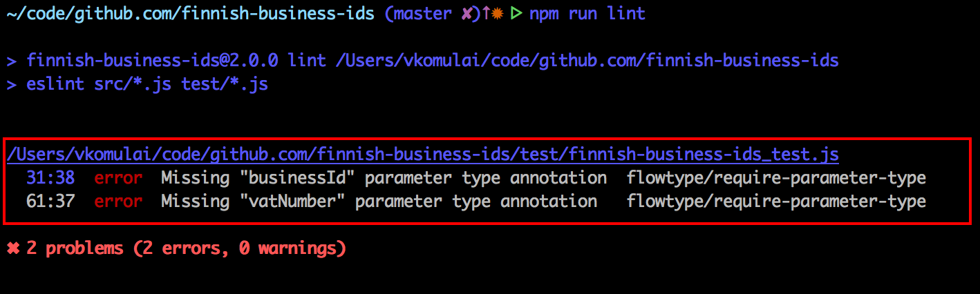
Task: Click first flowtype/require-parameter-type rule name
Action: coord(776,178)
